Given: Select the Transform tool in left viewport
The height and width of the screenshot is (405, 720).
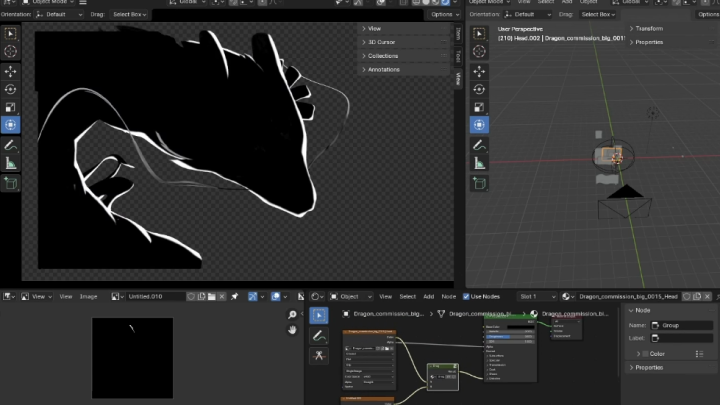Looking at the screenshot, I should (x=10, y=125).
